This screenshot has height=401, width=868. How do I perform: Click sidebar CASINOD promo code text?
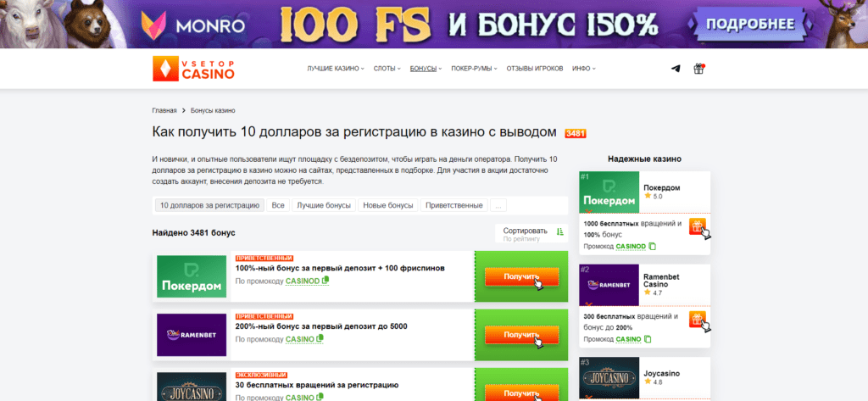coord(631,246)
